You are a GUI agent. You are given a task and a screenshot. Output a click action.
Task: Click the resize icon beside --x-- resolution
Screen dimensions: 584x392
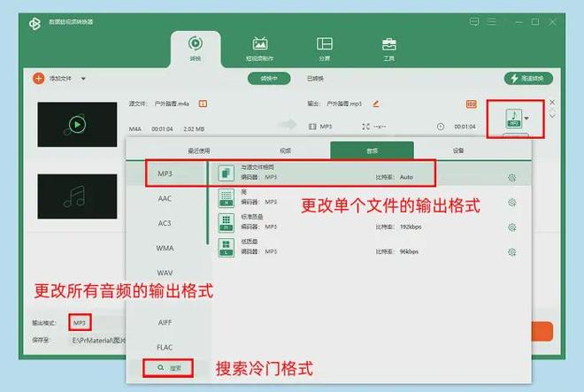[365, 127]
